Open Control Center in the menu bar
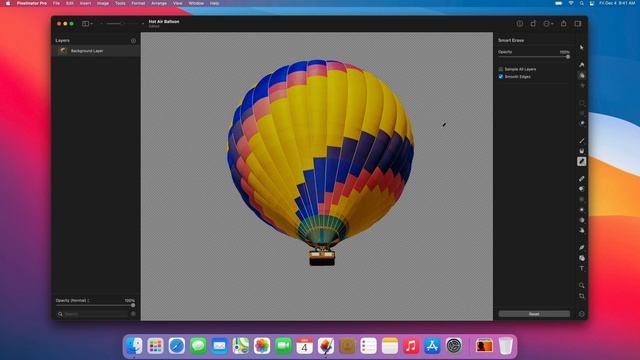The width and height of the screenshot is (640, 360). click(591, 3)
